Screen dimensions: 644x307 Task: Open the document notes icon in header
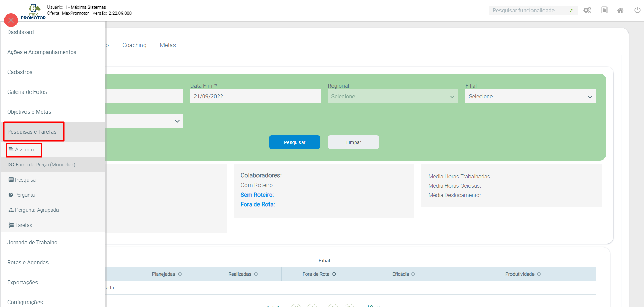point(604,10)
